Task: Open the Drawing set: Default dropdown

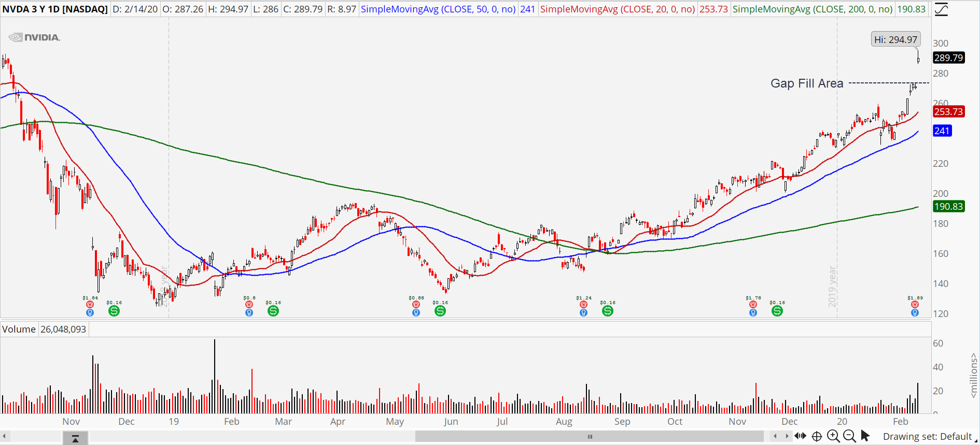Action: pyautogui.click(x=930, y=436)
